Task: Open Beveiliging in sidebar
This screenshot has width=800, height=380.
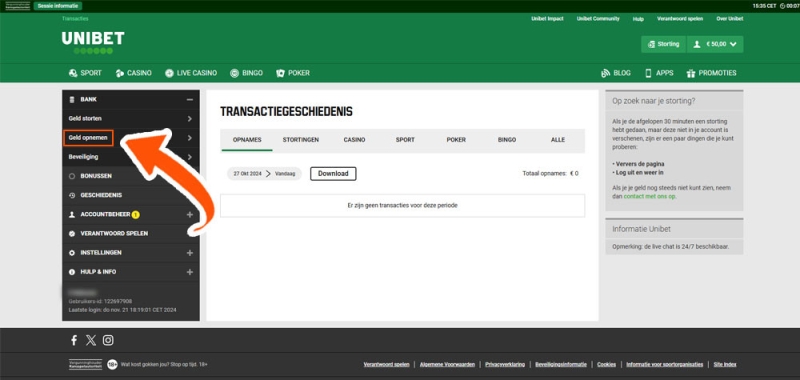Action: tap(83, 157)
